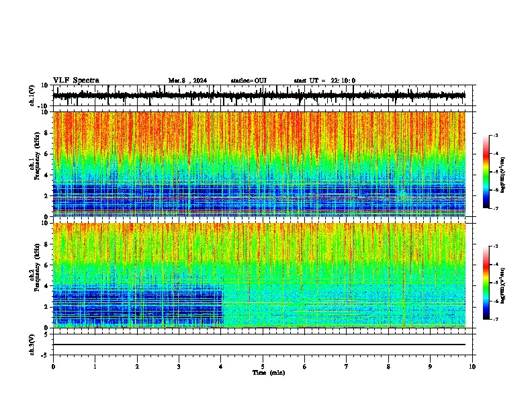
Task: Click time axis tick label "9"
Action: tap(430, 367)
